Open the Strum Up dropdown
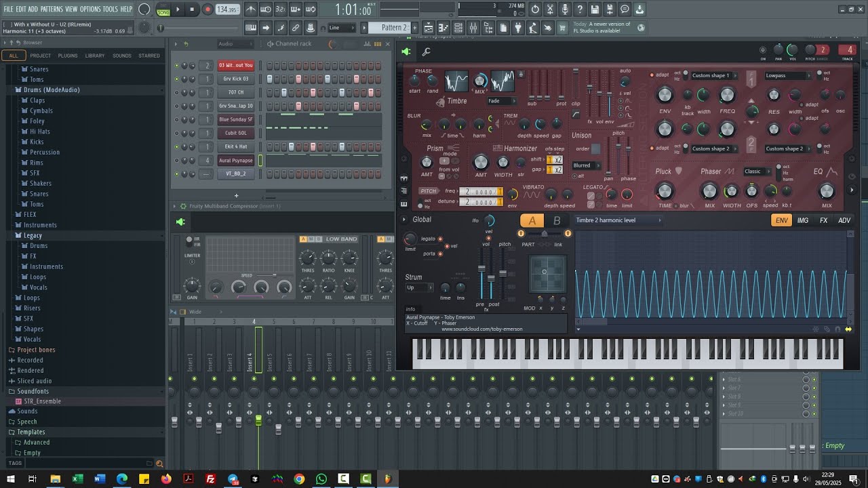The image size is (868, 488). tap(419, 287)
